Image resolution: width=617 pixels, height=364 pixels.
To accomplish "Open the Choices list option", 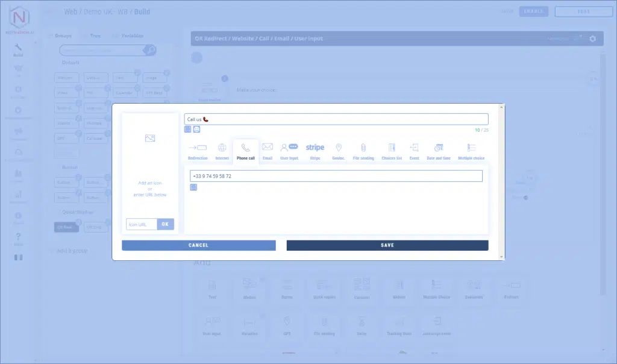I will (392, 151).
